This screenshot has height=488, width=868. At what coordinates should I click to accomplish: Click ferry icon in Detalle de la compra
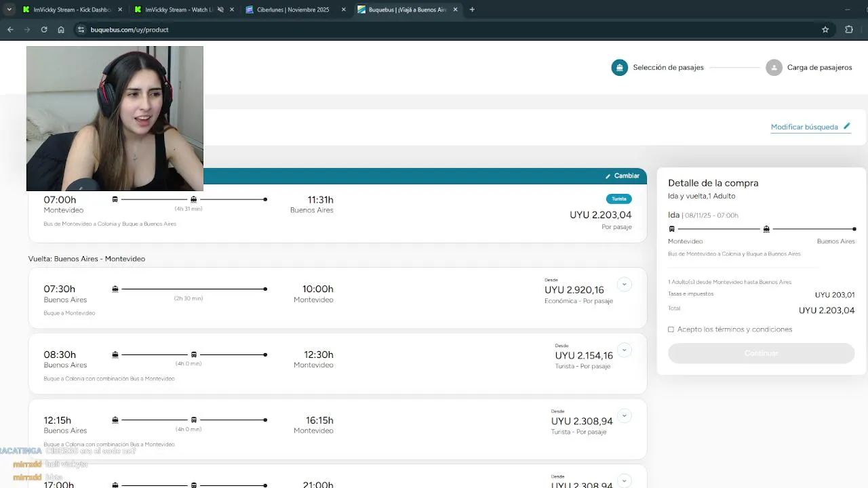pyautogui.click(x=766, y=229)
